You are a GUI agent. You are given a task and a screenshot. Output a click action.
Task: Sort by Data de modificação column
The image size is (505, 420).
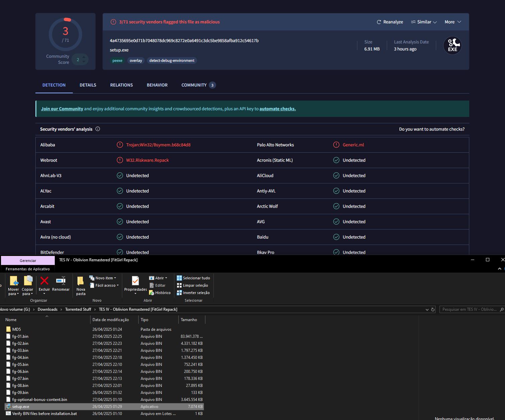click(x=114, y=320)
